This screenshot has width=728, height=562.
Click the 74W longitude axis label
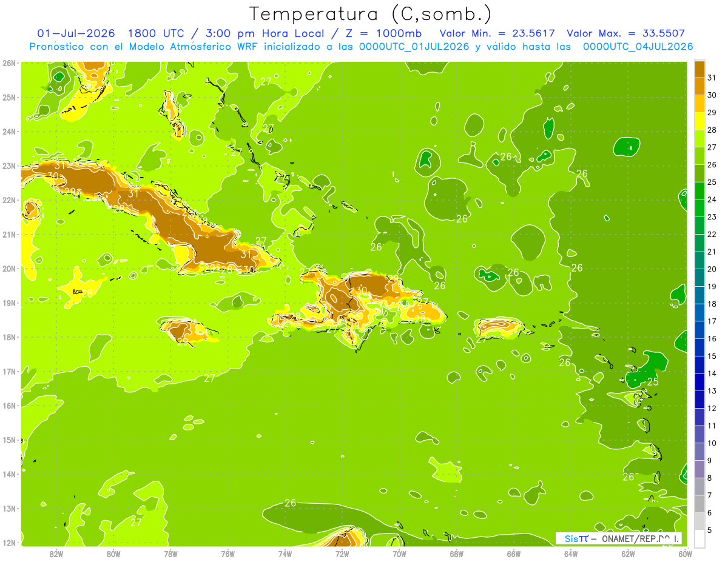[285, 554]
